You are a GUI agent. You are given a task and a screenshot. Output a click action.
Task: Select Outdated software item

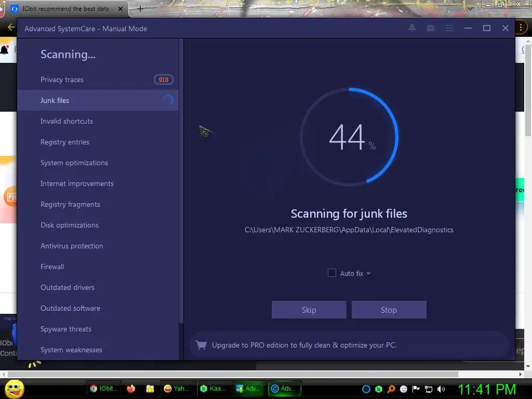[x=98, y=308]
